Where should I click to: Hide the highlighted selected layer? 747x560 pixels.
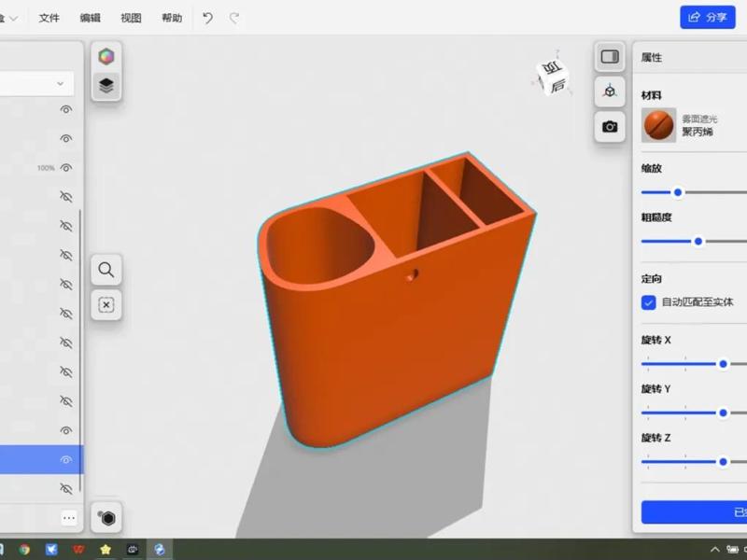[x=65, y=459]
